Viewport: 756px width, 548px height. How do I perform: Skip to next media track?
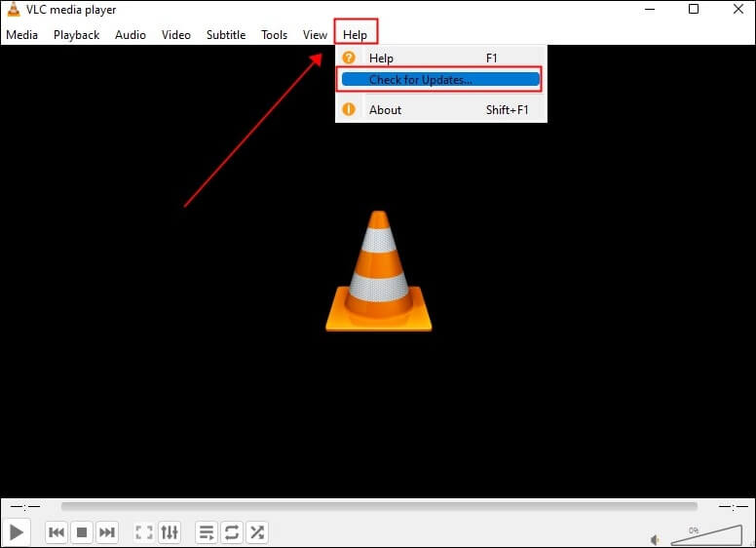[107, 532]
